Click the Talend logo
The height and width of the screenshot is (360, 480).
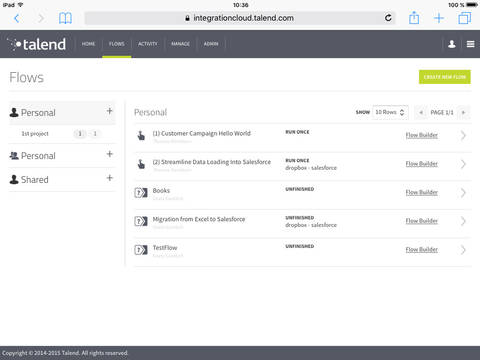37,44
